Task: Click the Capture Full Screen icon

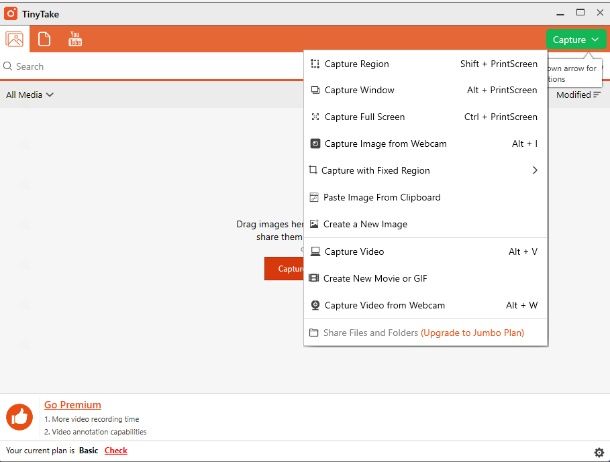Action: coord(315,117)
